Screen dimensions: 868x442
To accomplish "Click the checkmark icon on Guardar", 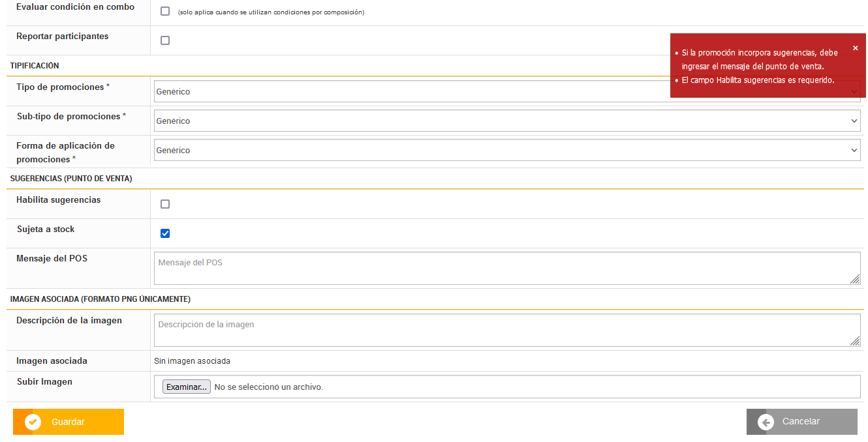I will [x=33, y=422].
